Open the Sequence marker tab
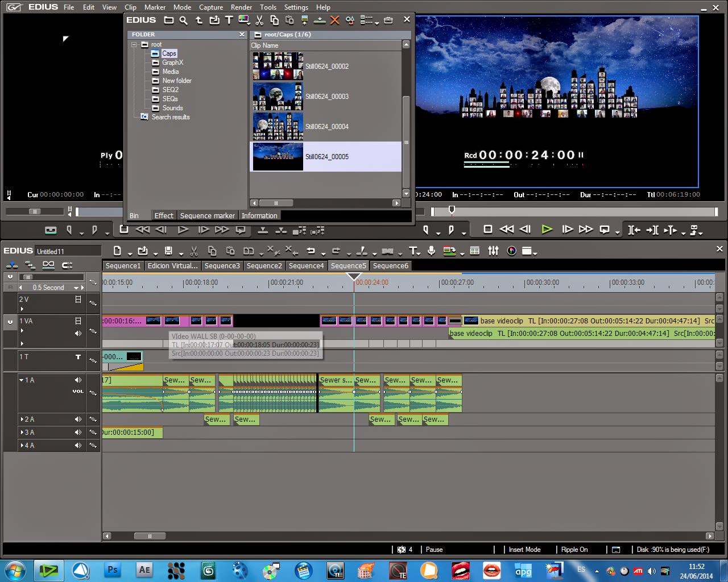This screenshot has width=728, height=582. (x=208, y=215)
